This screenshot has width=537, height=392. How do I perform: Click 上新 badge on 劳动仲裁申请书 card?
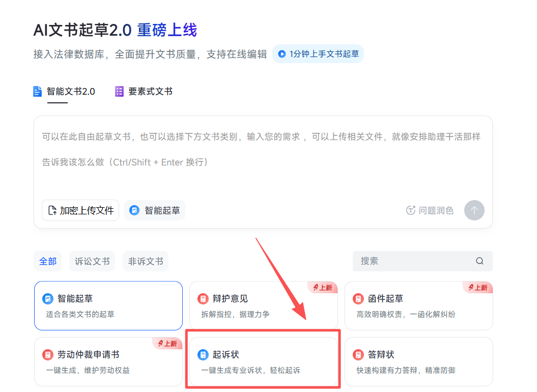167,343
